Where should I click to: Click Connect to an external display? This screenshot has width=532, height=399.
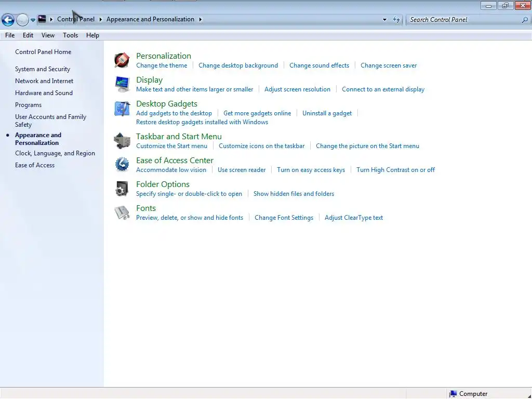[x=383, y=89]
